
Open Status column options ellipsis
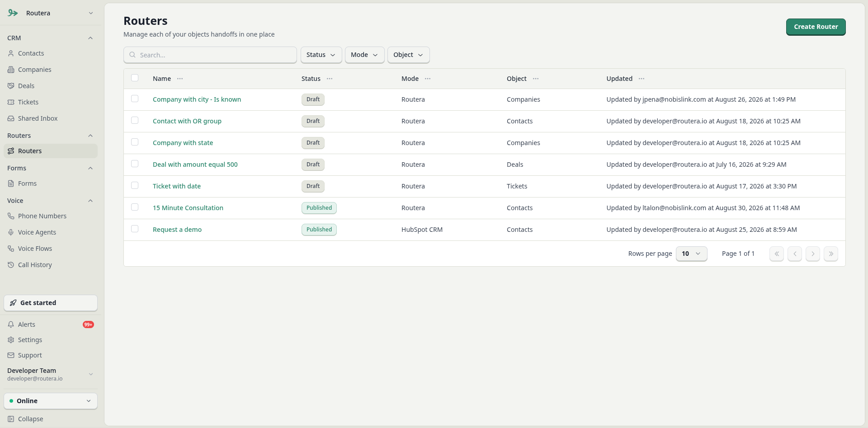tap(330, 79)
